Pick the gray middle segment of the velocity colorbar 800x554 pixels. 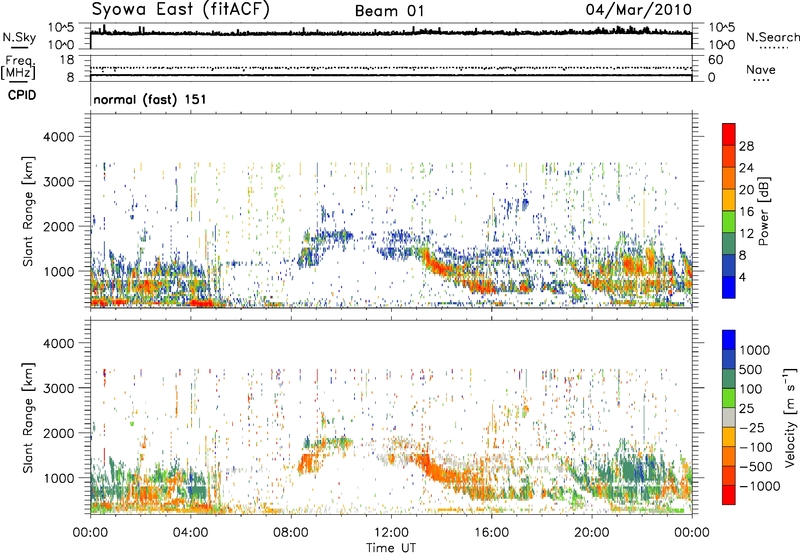pyautogui.click(x=729, y=418)
